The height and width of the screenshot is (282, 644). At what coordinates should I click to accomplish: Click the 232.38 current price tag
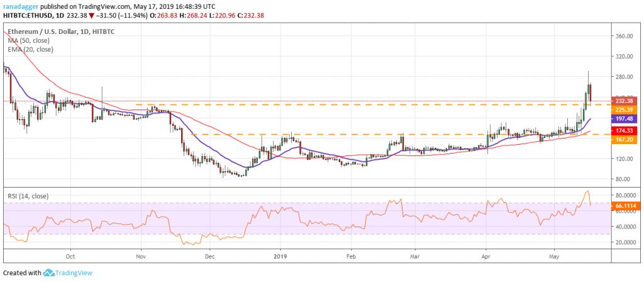point(626,100)
